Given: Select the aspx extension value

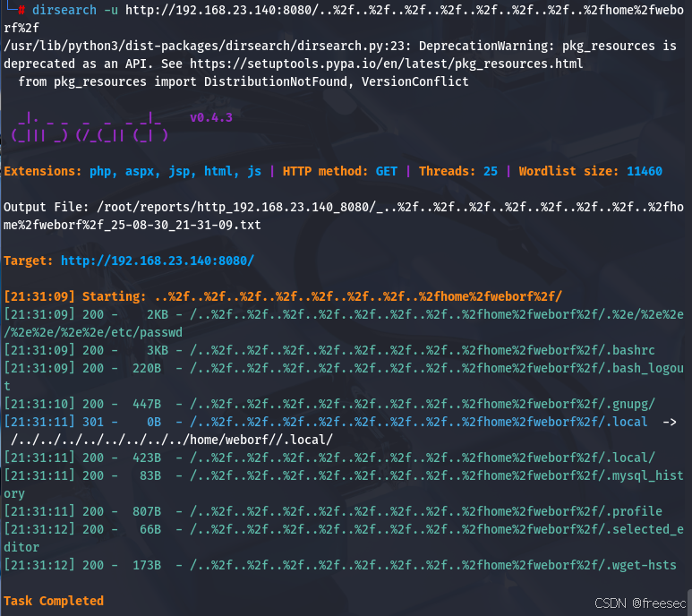Looking at the screenshot, I should 142,172.
